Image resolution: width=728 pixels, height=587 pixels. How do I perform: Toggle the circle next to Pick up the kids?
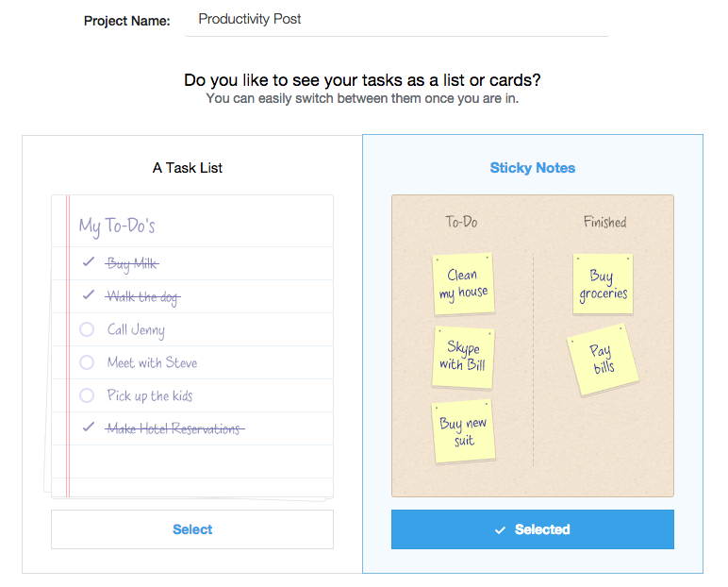click(x=87, y=395)
